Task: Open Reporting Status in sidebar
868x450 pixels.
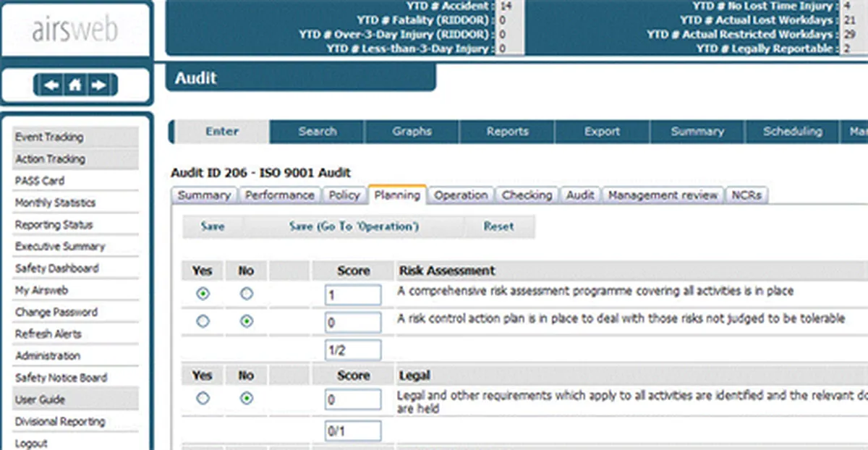Action: click(75, 224)
